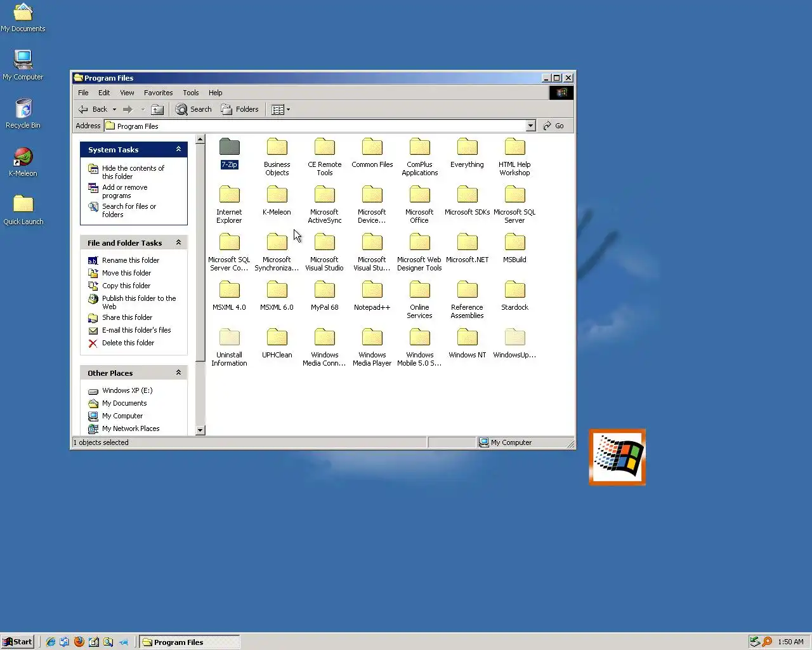
Task: Select the UPHClean folder
Action: point(277,343)
